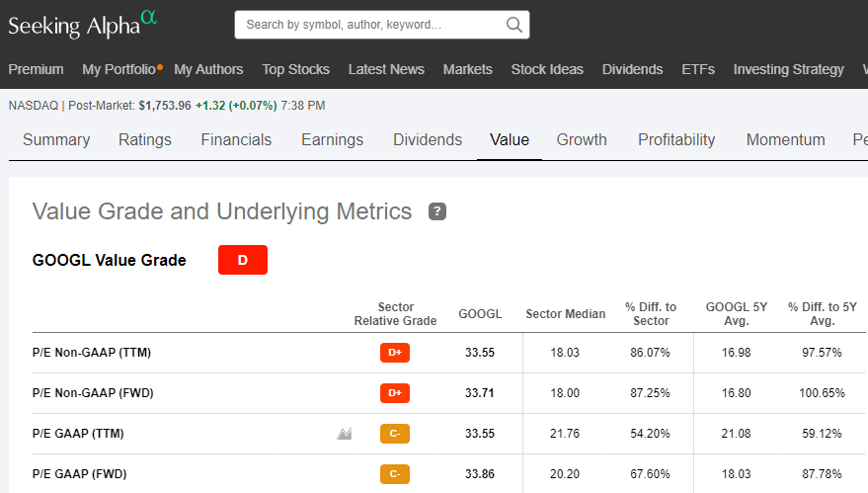This screenshot has height=493, width=868.
Task: Click the 86.07% difference value
Action: (x=650, y=353)
